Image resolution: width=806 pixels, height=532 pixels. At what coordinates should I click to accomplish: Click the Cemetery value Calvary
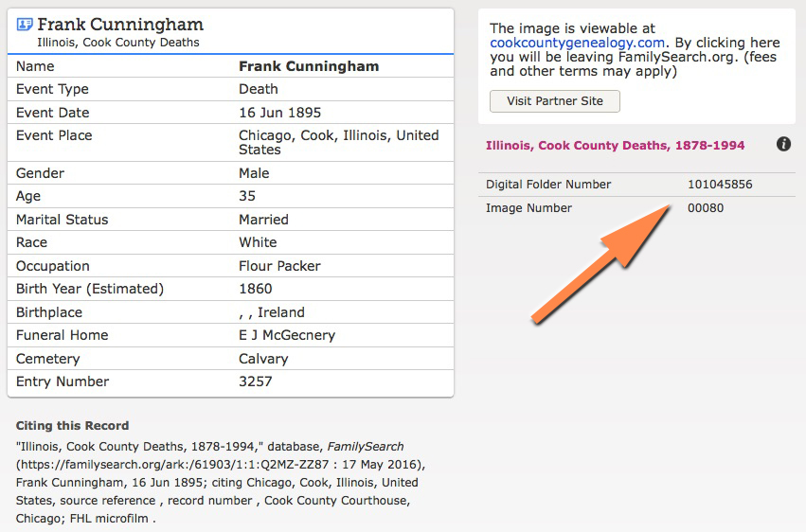click(x=263, y=359)
